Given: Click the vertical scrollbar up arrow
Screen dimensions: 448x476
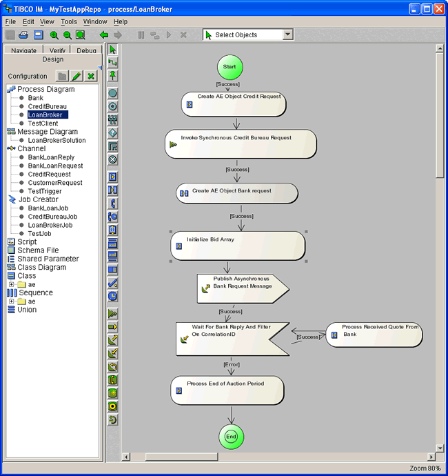Looking at the screenshot, I should (440, 48).
